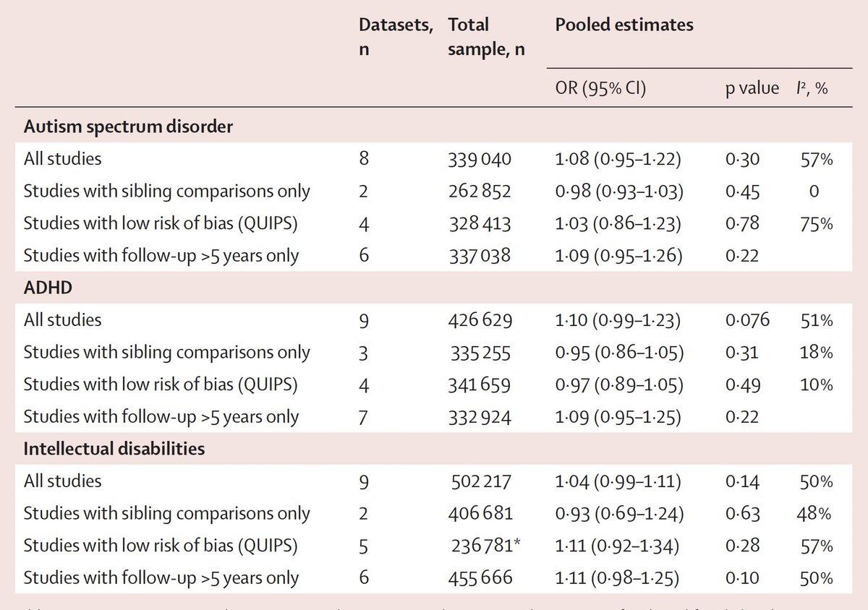Click the p value 0·076
Viewport: 868px width, 610px height.
point(746,320)
